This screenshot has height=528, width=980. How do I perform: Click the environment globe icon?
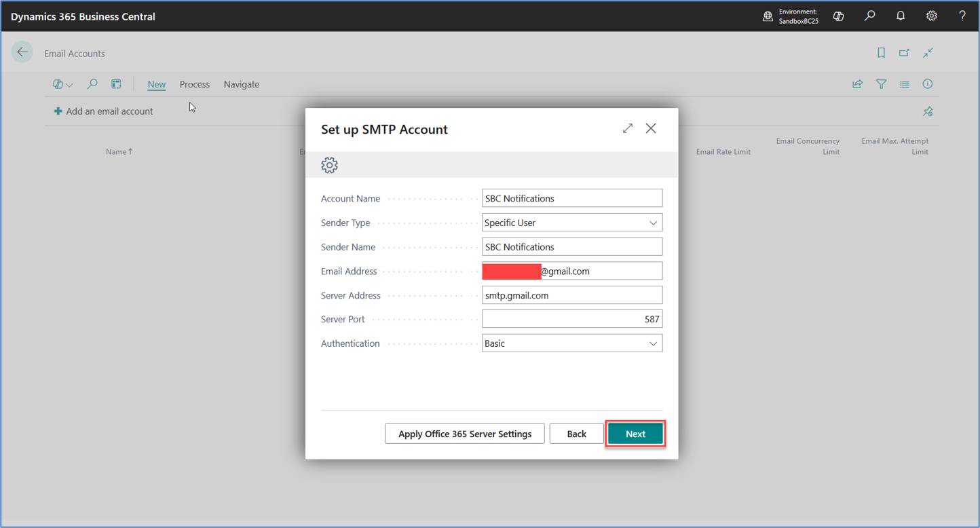click(x=768, y=16)
